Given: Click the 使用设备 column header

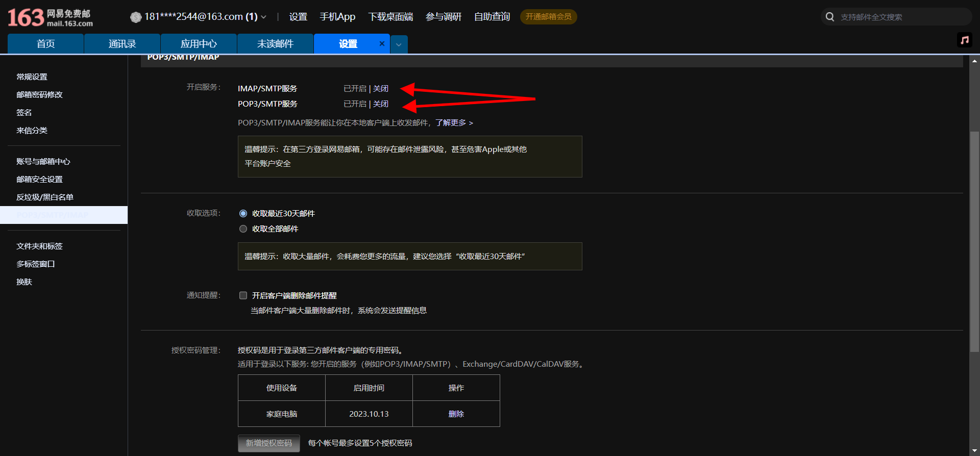Looking at the screenshot, I should click(x=282, y=388).
